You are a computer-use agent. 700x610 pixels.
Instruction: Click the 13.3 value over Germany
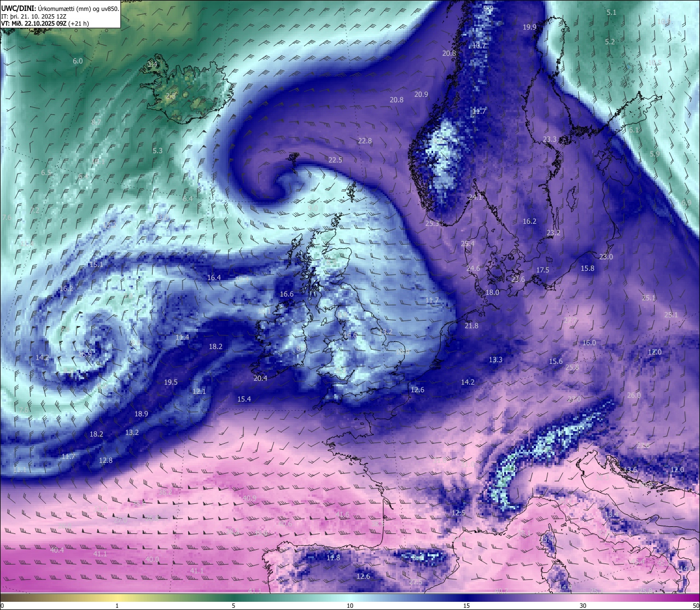click(x=495, y=360)
